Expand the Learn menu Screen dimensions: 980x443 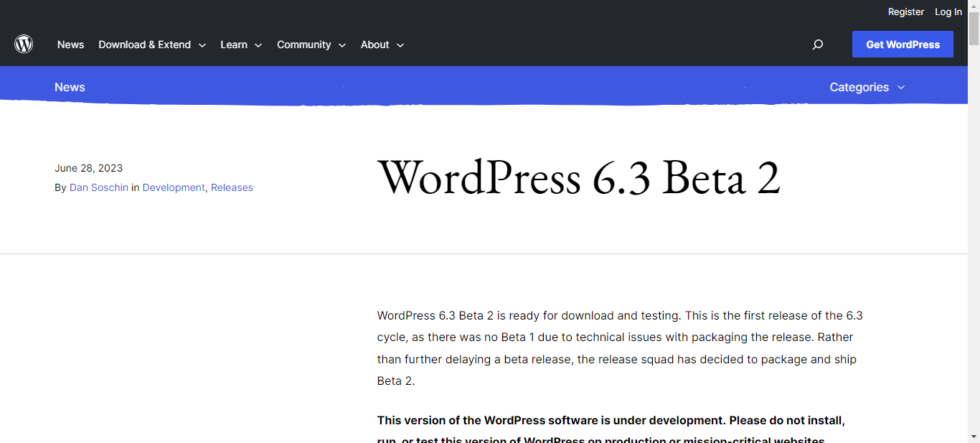(x=241, y=45)
